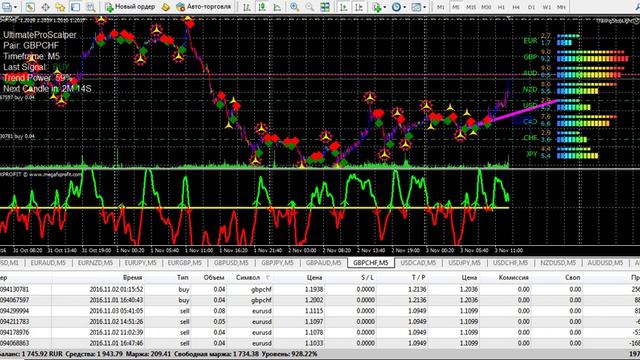This screenshot has height=360, width=640.
Task: Open the Strategy Tester magnifier icon
Action: tap(91, 7)
